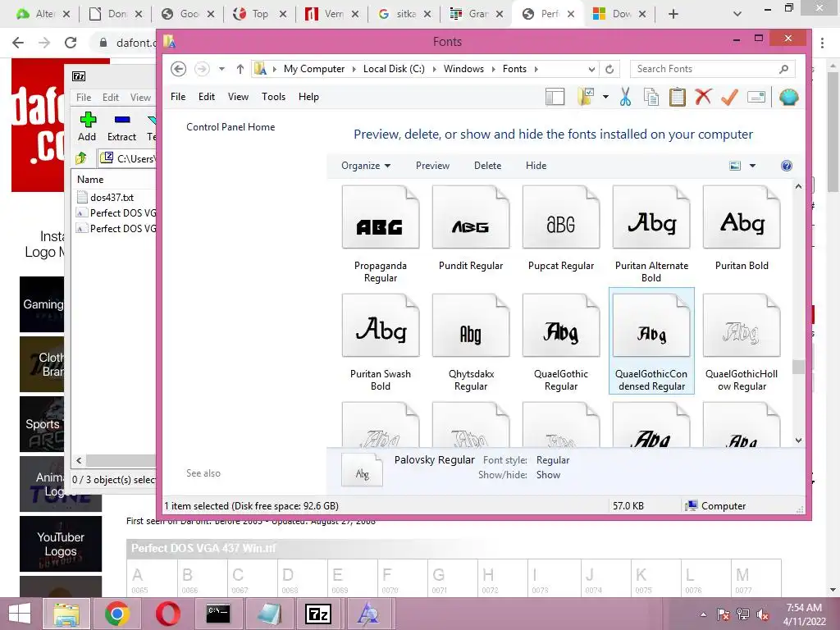840x630 pixels.
Task: Open Chrome from the taskbar
Action: tap(116, 614)
